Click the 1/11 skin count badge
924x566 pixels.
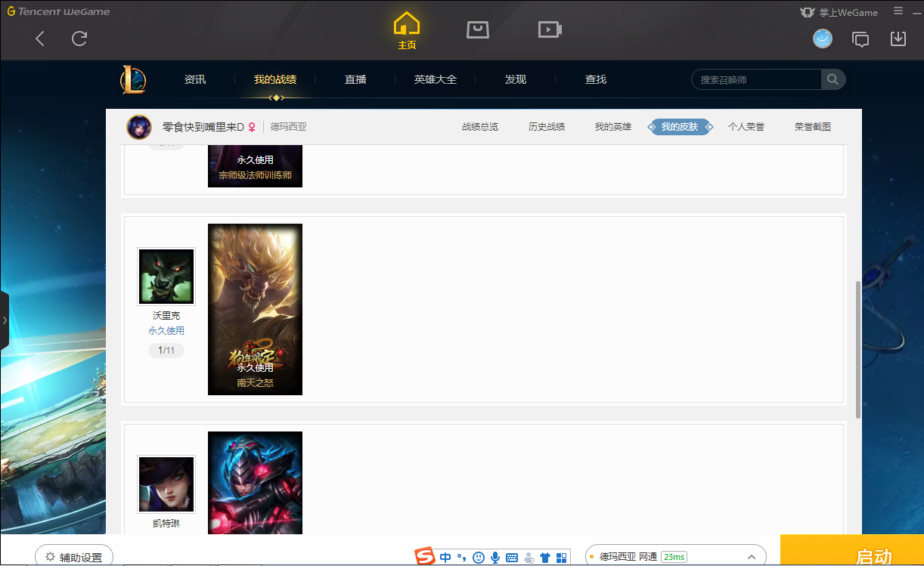coord(166,351)
